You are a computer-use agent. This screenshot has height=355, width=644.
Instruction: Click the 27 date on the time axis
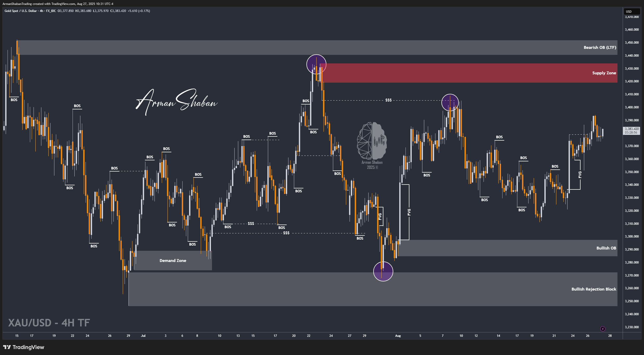coord(350,336)
